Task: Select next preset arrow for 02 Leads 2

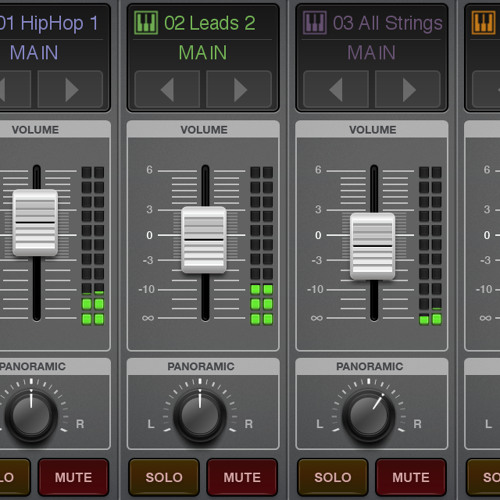Action: pyautogui.click(x=239, y=89)
